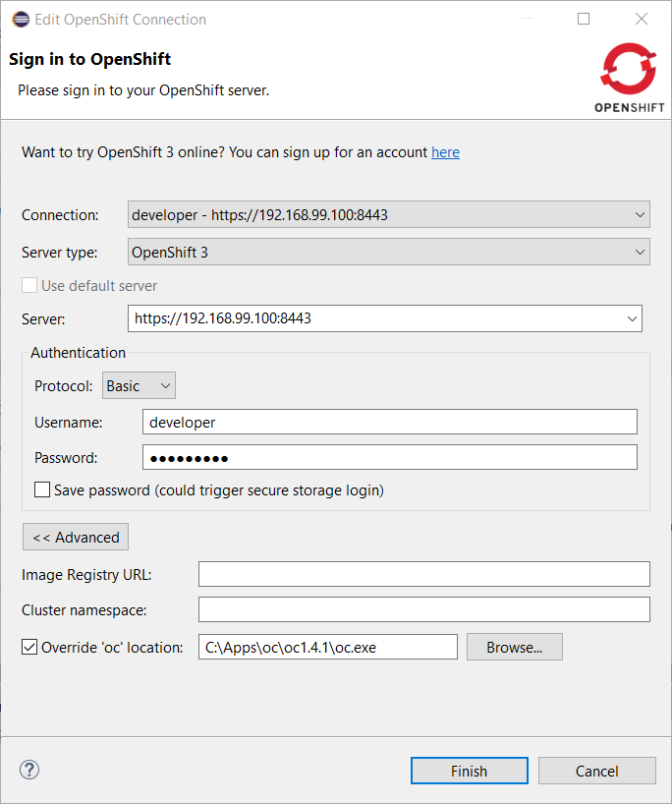Click the Eclipse icon in title bar
Image resolution: width=672 pixels, height=804 pixels.
pos(20,19)
